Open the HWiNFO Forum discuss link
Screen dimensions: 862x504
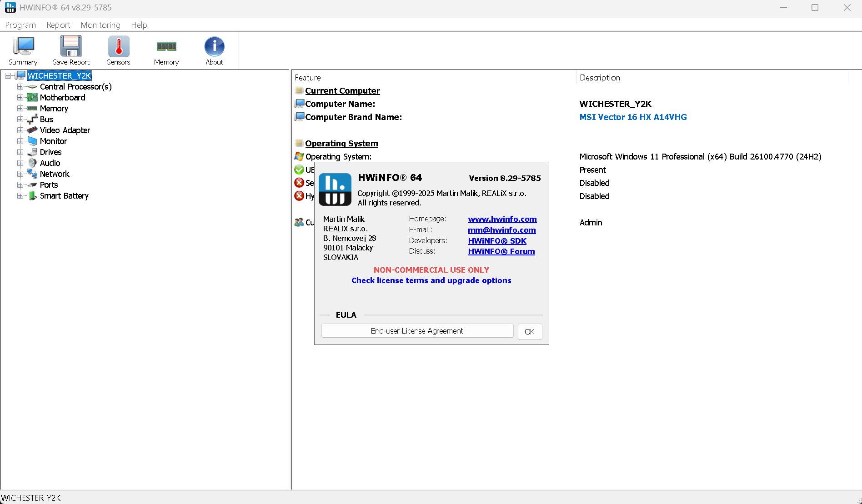point(501,251)
